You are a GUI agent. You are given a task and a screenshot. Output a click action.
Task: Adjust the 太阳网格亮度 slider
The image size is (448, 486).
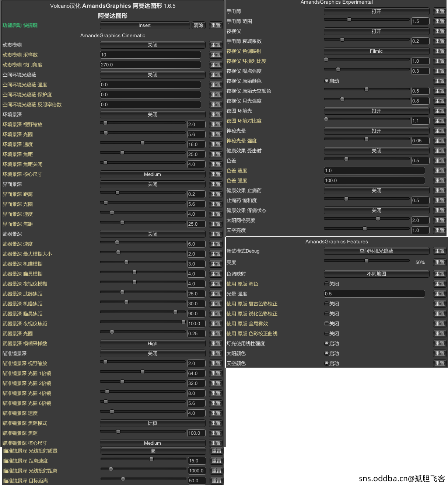point(367,219)
